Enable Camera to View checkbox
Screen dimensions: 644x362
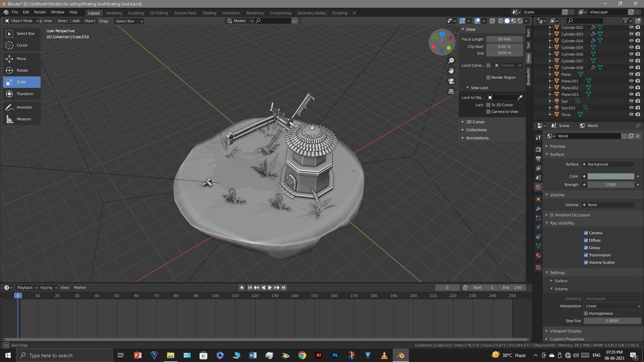488,112
